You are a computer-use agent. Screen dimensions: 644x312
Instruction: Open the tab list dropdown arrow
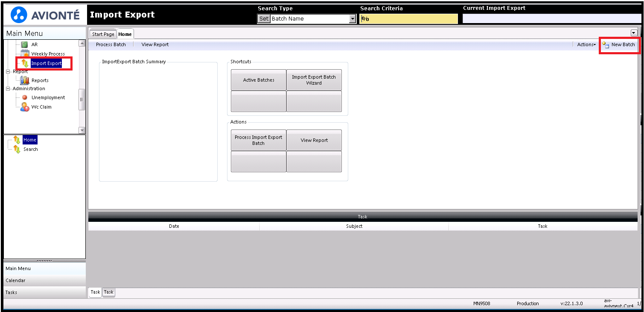pos(633,33)
